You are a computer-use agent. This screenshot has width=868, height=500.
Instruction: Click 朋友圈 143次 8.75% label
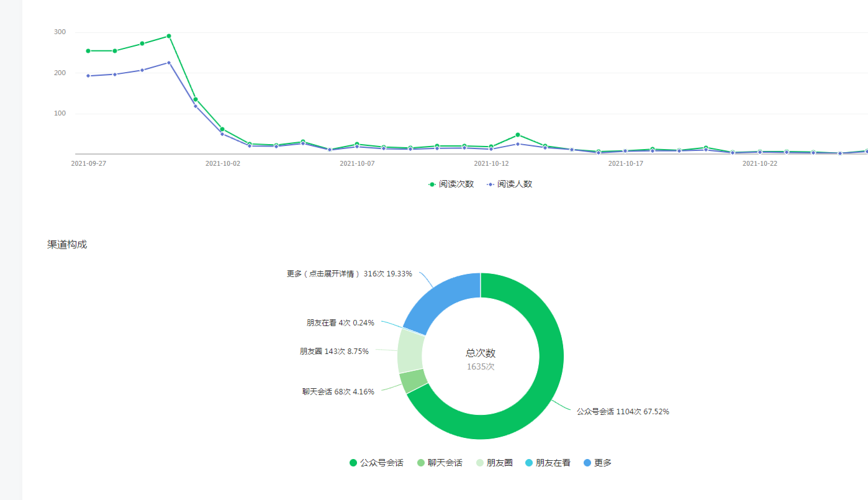[x=334, y=351]
